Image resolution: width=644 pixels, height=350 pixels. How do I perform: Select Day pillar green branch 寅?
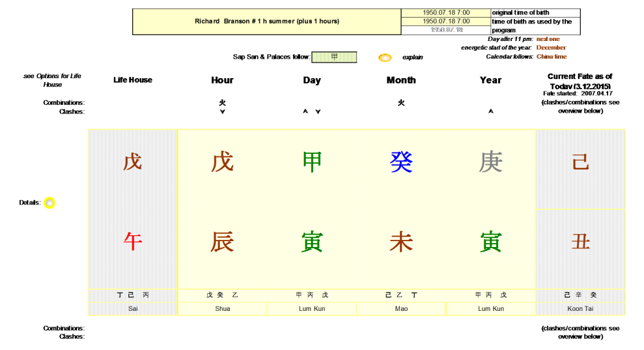[x=312, y=242]
